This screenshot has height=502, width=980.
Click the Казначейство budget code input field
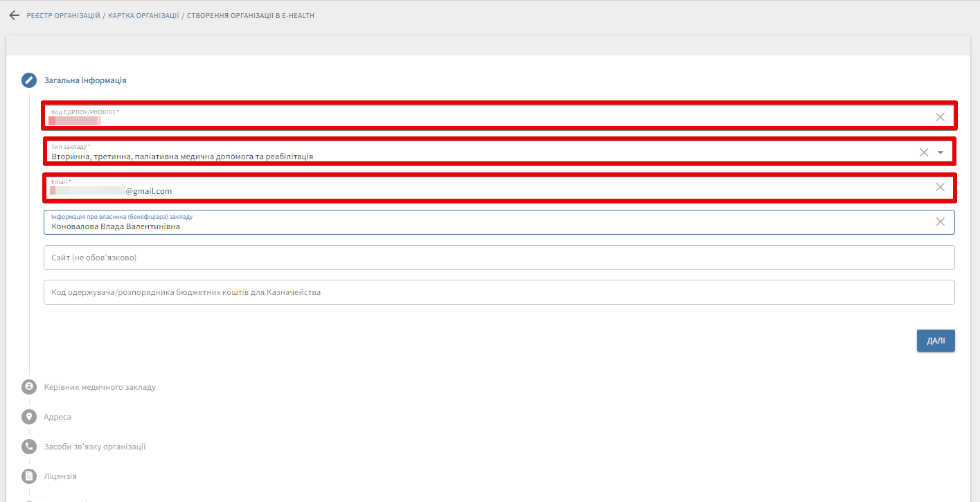[x=499, y=292]
